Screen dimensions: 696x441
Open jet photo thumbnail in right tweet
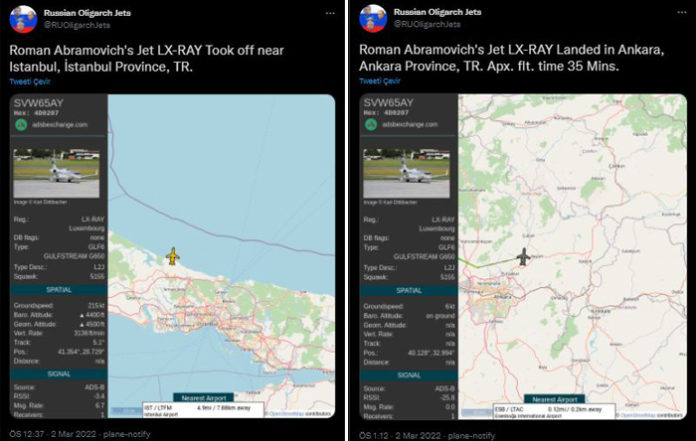406,174
